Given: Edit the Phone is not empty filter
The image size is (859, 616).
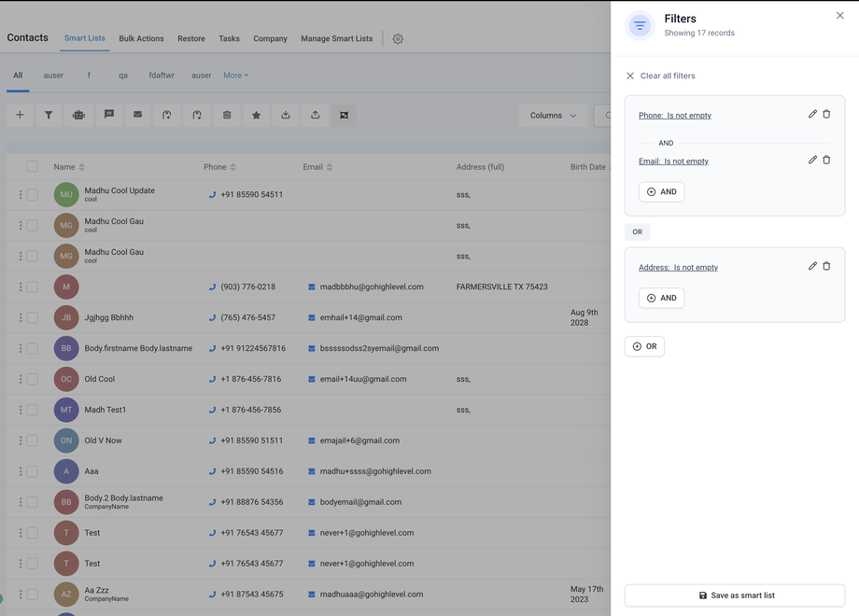Looking at the screenshot, I should point(812,114).
